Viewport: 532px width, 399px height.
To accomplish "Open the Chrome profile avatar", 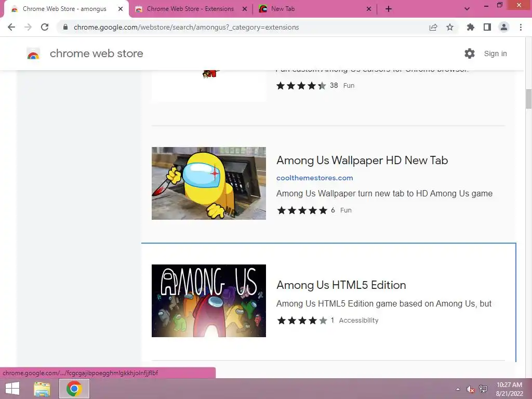I will 504,27.
